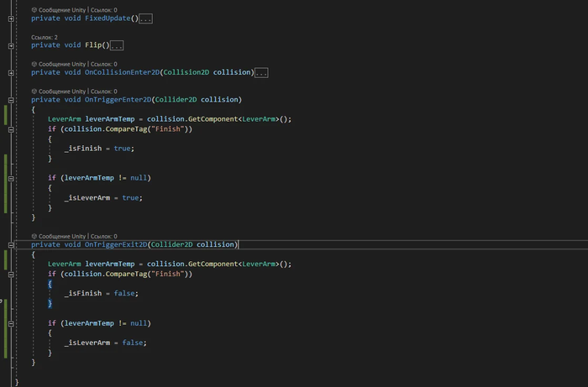
Task: Place cursor on '_isLeverArm = false' line
Action: click(105, 343)
